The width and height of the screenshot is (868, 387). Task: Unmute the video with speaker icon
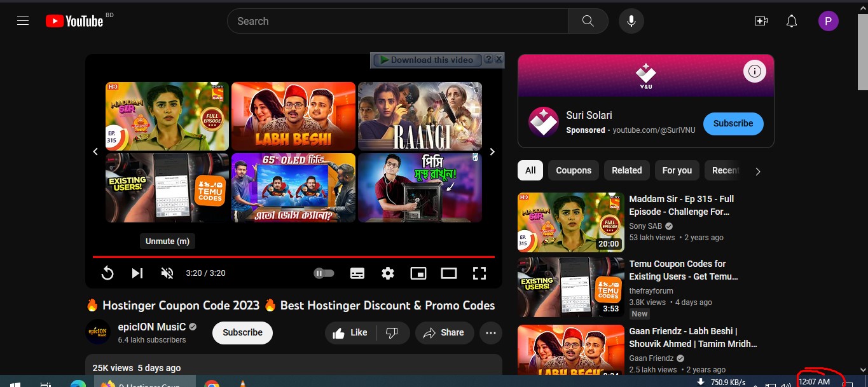167,273
